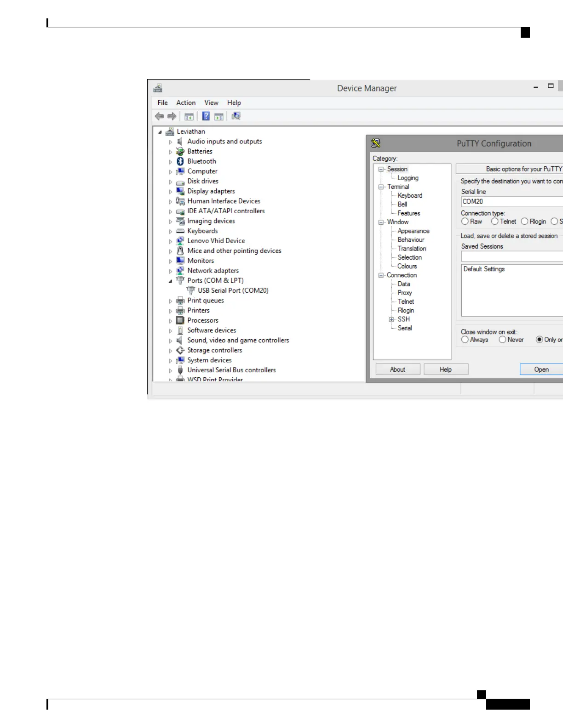
Task: Open the Action menu
Action: click(186, 102)
